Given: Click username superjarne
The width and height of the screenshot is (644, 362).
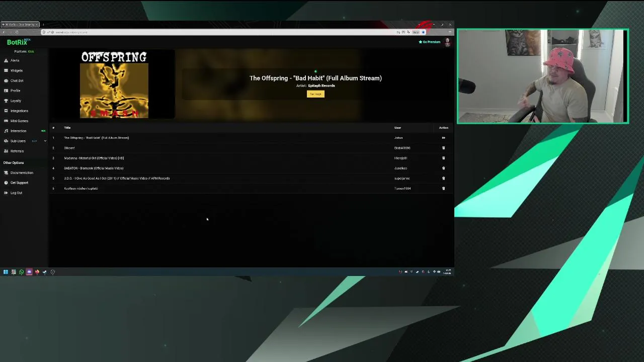Looking at the screenshot, I should (402, 178).
